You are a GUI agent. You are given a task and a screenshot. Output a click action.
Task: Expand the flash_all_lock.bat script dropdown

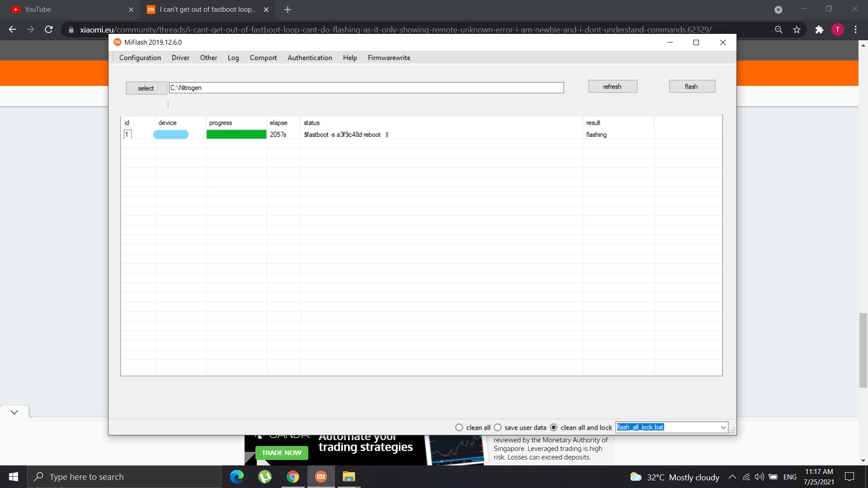coord(723,427)
